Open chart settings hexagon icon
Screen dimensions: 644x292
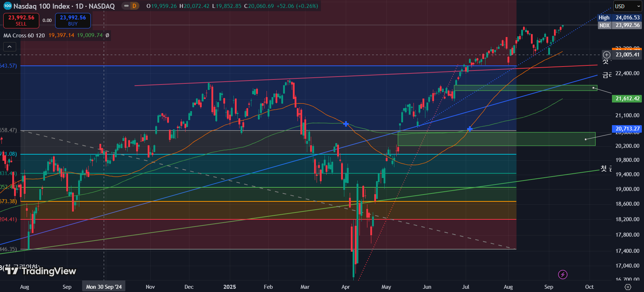coord(628,287)
